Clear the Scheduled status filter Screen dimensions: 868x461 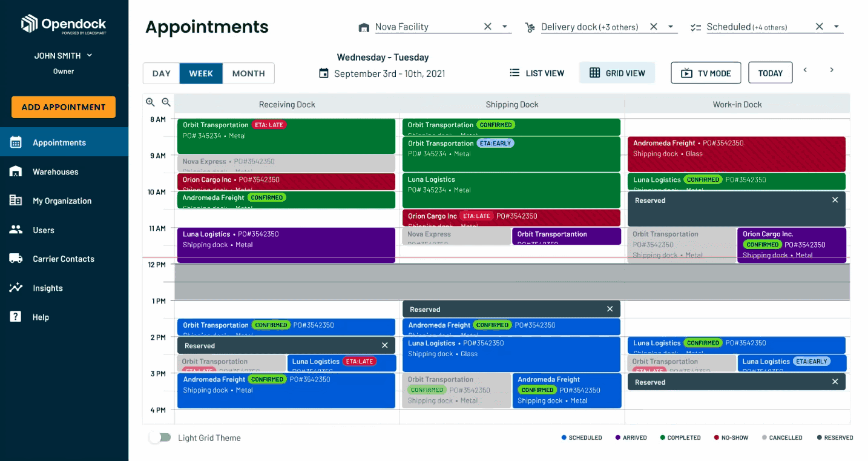point(820,27)
